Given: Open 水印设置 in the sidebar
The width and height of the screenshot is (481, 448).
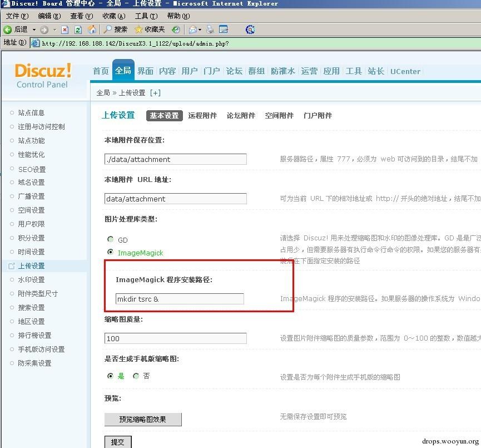Looking at the screenshot, I should pyautogui.click(x=31, y=280).
